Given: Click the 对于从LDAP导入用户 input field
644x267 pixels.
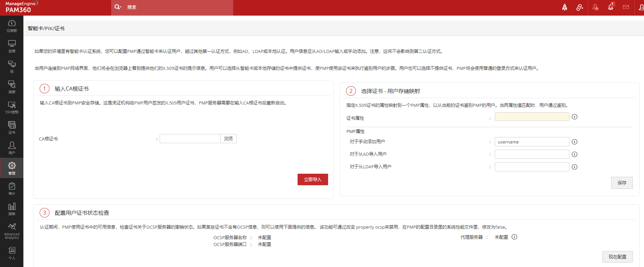Looking at the screenshot, I should pos(532,167).
